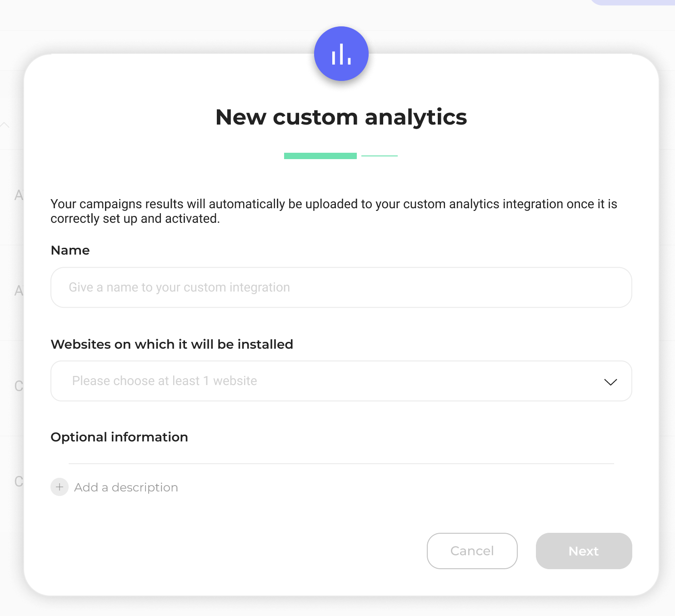Click the campaigns results description paragraph

(x=334, y=211)
